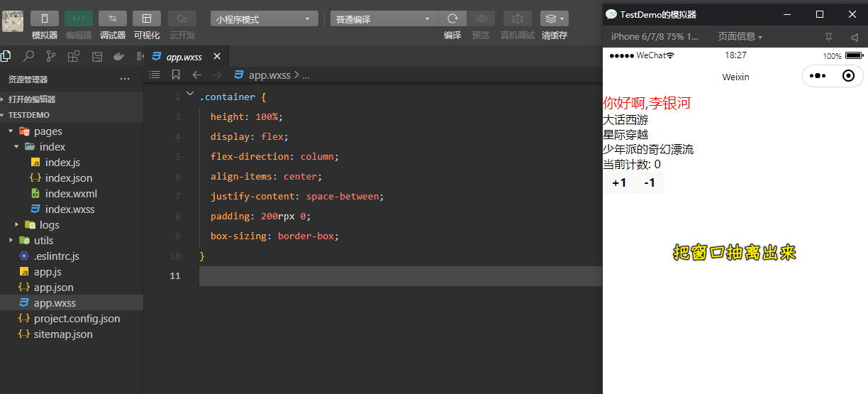The image size is (868, 394).
Task: Click the pin icon in simulator window
Action: [828, 36]
